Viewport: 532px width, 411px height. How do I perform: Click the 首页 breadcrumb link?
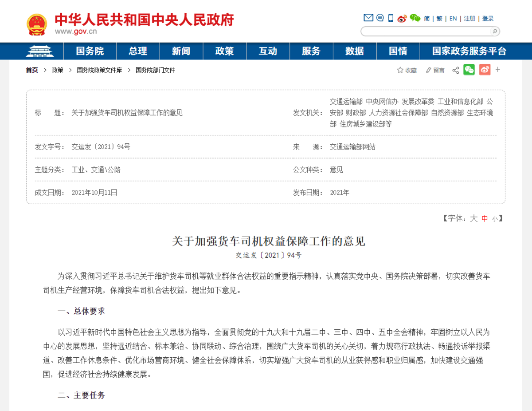click(32, 70)
